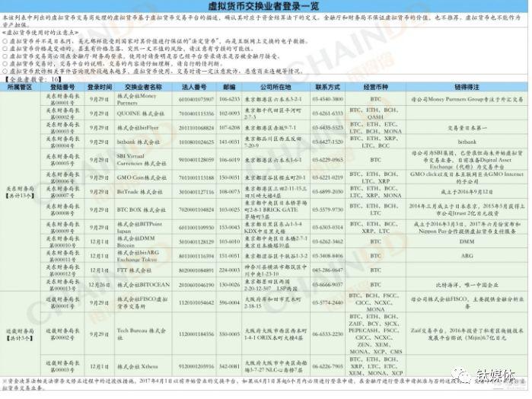
Task: Click postal code 106-6233
Action: click(229, 99)
